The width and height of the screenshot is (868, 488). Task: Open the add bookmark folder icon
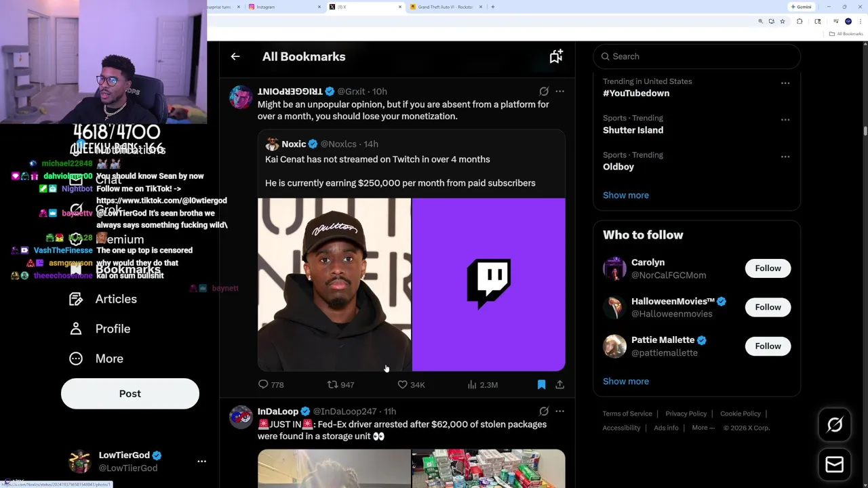pyautogui.click(x=556, y=57)
